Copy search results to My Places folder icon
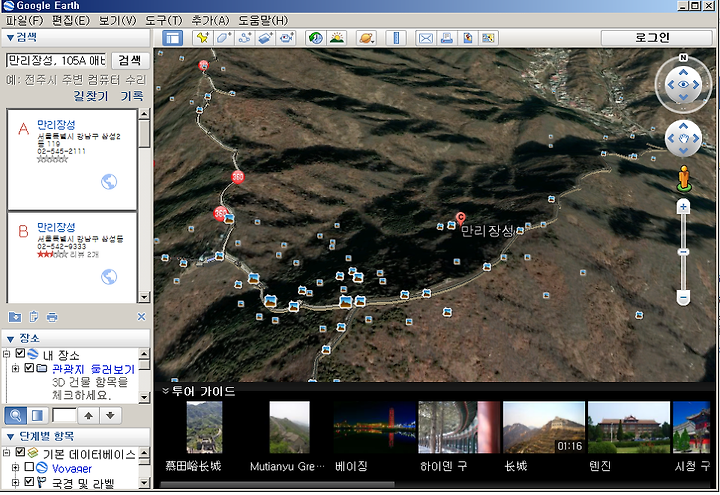Viewport: 720px width, 495px height. (15, 316)
